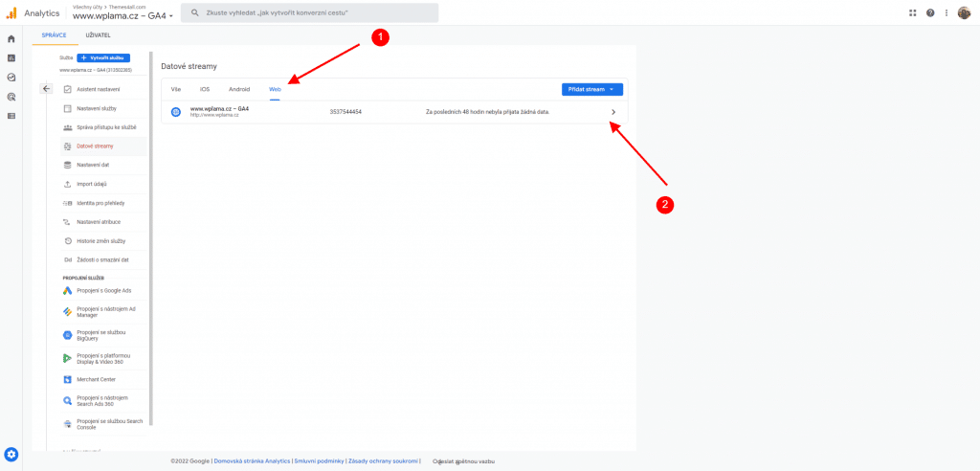
Task: Open the Datové streamy sidebar item
Action: pyautogui.click(x=103, y=146)
